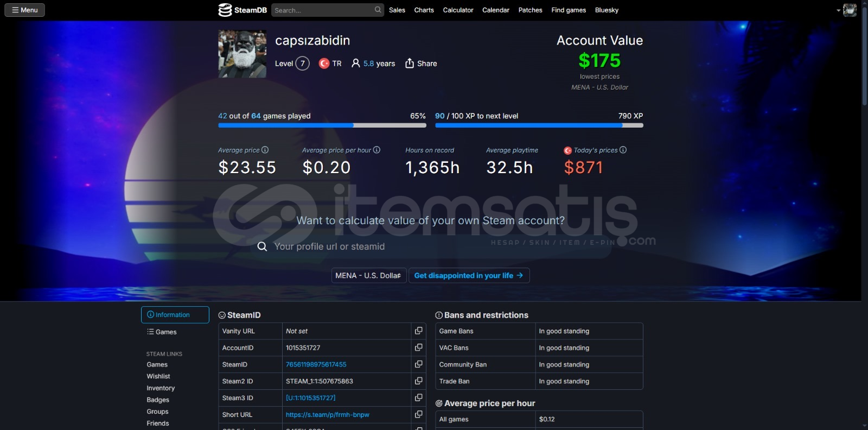Open the MENA - U.S. Dollar currency dropdown
Screen dimensions: 868x430
click(x=369, y=275)
